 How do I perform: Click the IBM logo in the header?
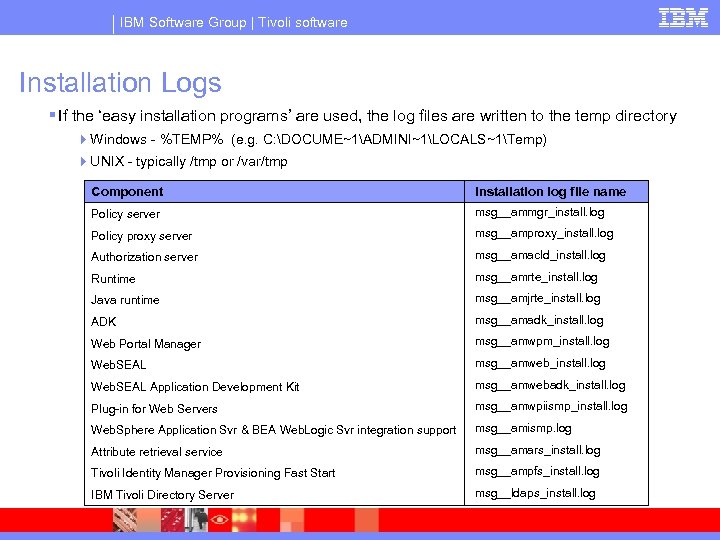click(683, 17)
